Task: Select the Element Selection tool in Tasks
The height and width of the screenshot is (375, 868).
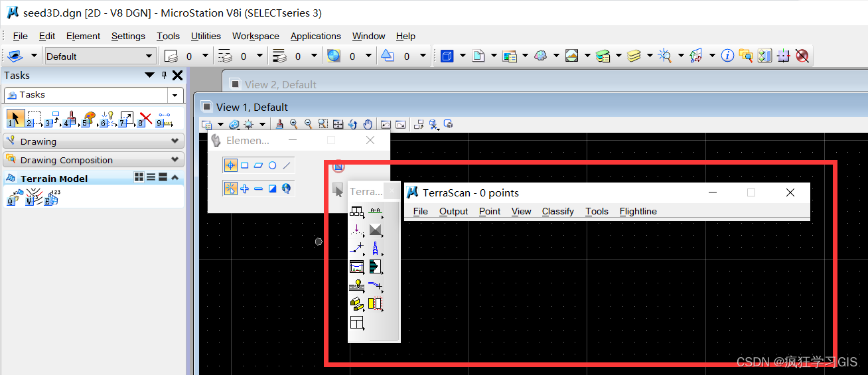Action: [x=15, y=119]
